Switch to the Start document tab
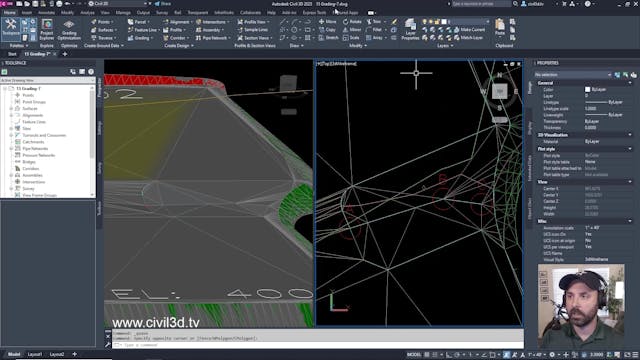 tap(12, 54)
